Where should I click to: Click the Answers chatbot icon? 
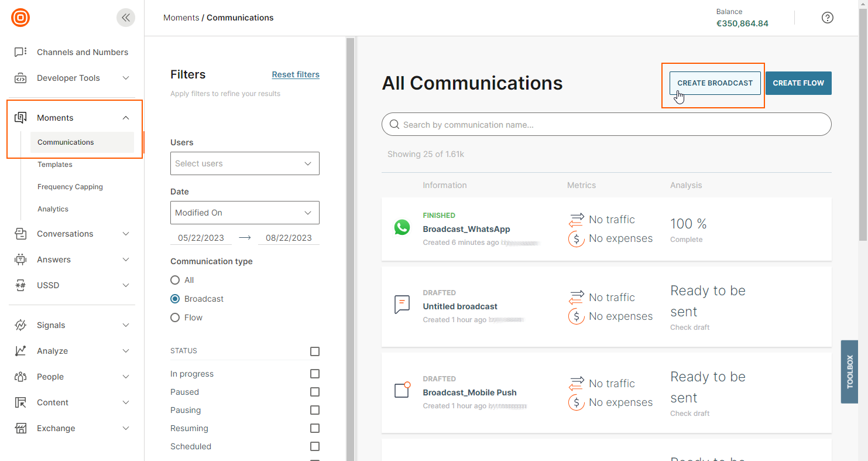point(20,259)
